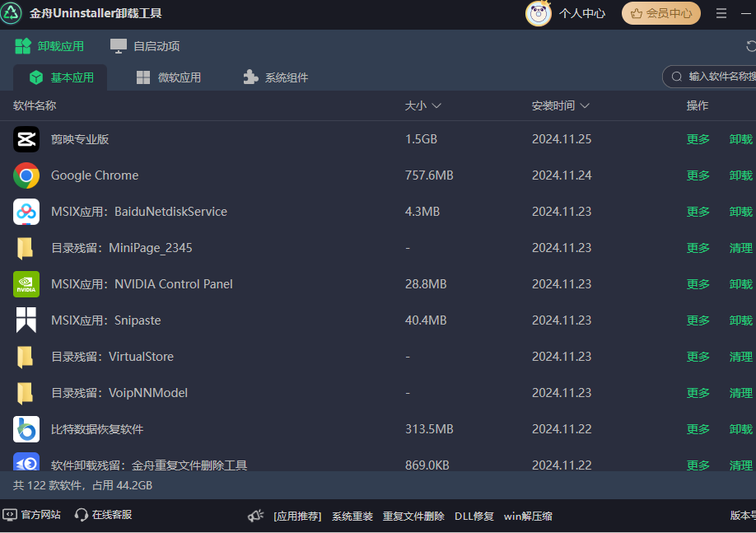Click 卸载 for Snipaste
The width and height of the screenshot is (756, 533).
pyautogui.click(x=740, y=320)
